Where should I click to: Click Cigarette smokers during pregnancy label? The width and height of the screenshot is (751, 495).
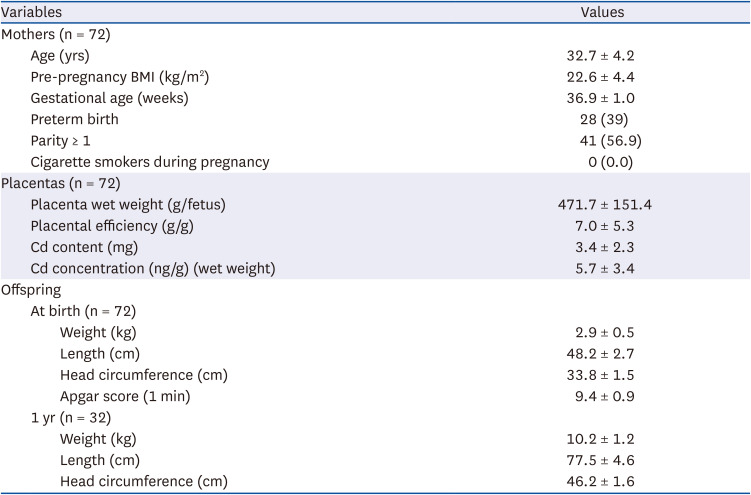[x=150, y=162]
